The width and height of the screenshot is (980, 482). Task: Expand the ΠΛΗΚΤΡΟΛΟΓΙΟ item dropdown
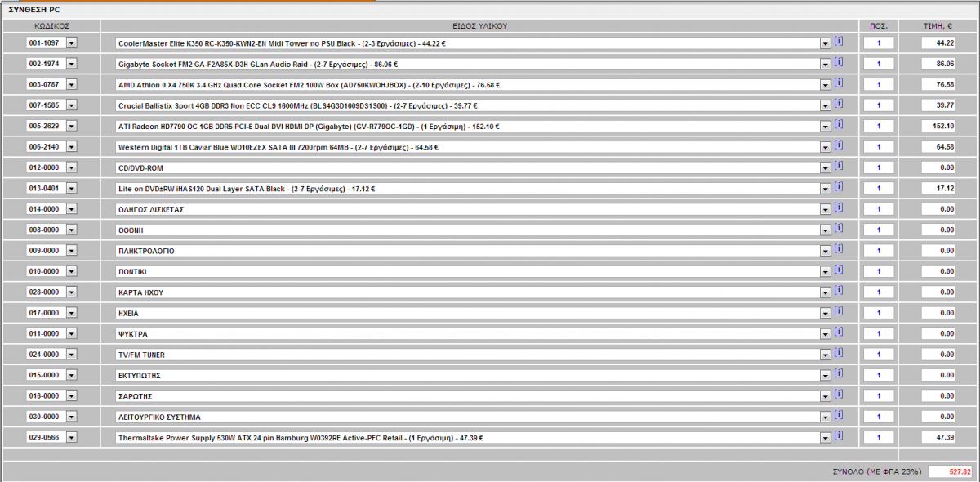pyautogui.click(x=825, y=251)
